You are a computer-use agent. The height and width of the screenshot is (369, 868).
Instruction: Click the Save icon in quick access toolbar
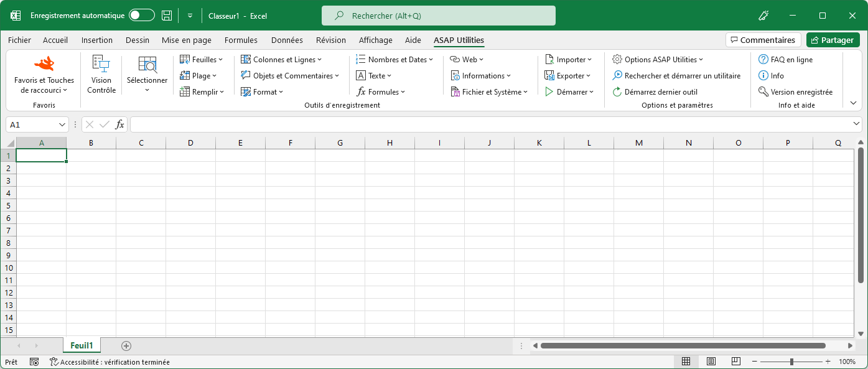[x=166, y=15]
